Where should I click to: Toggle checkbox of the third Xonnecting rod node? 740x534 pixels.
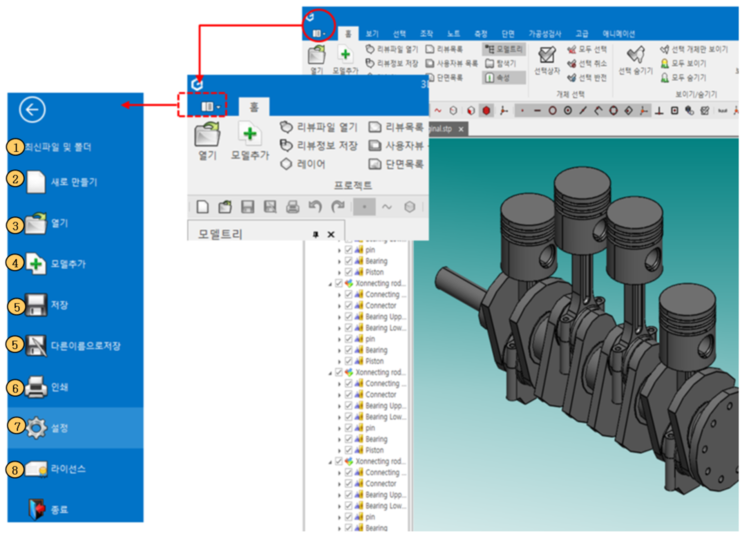(x=338, y=461)
